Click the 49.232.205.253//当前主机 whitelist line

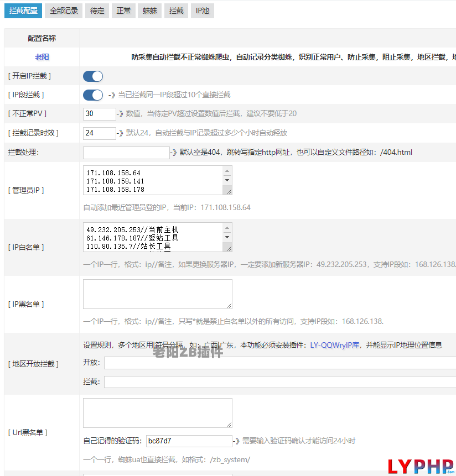132,230
